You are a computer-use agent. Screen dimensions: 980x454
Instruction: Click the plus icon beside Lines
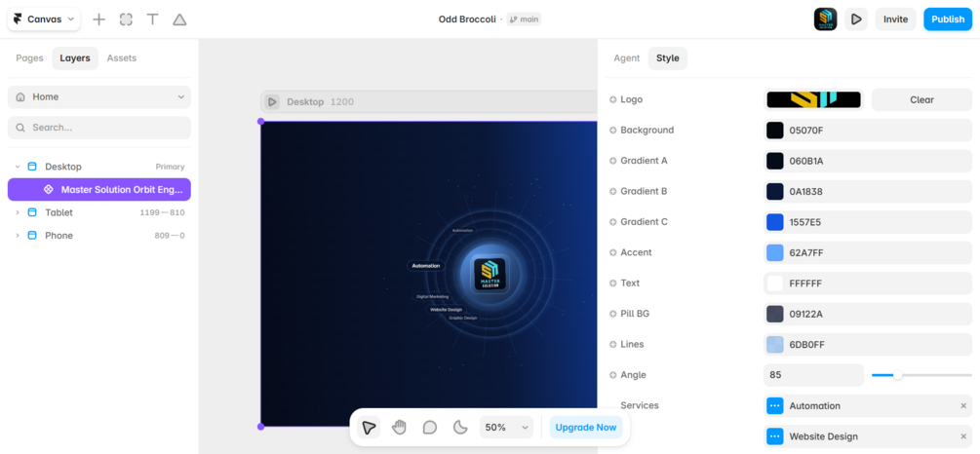(613, 344)
